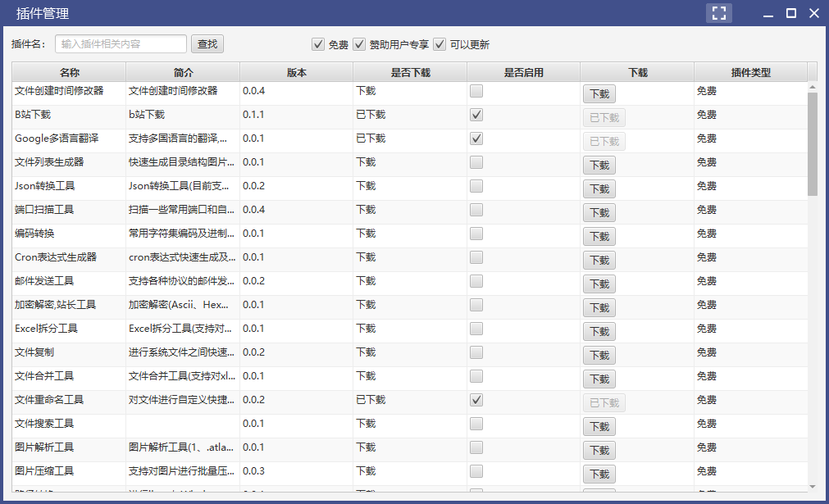Toggle the 可以更新 filter checkbox

click(440, 44)
